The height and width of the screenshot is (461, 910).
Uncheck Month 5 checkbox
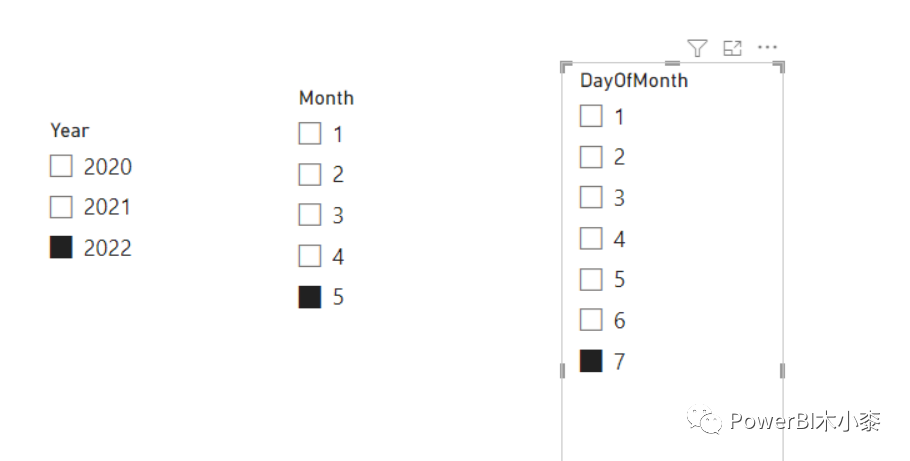pos(310,297)
